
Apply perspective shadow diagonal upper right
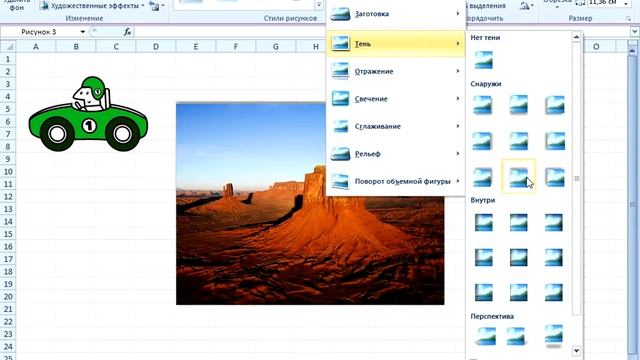[516, 336]
